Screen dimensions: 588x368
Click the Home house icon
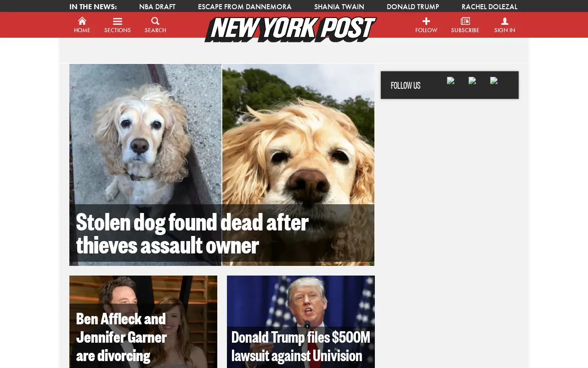click(82, 21)
